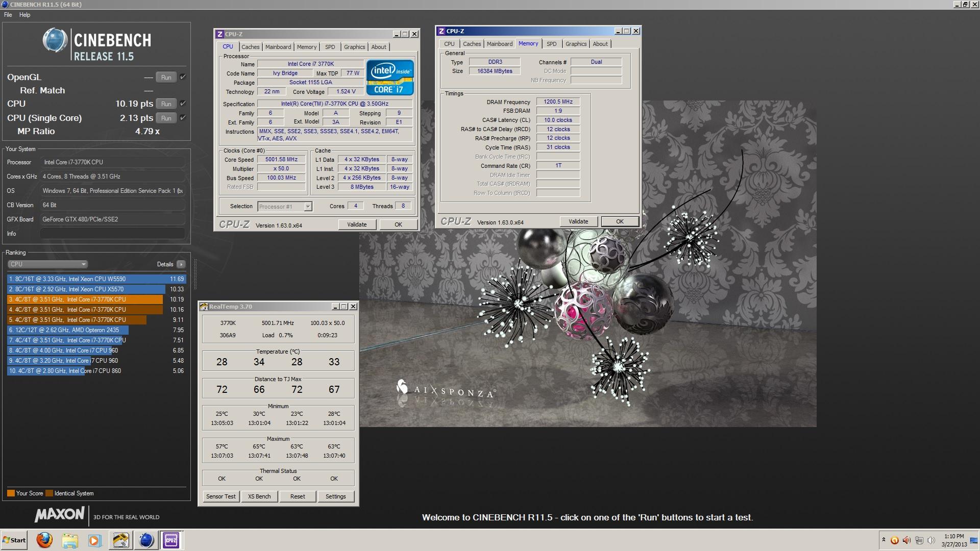
Task: Open the white volume speaker tray icon
Action: [931, 540]
